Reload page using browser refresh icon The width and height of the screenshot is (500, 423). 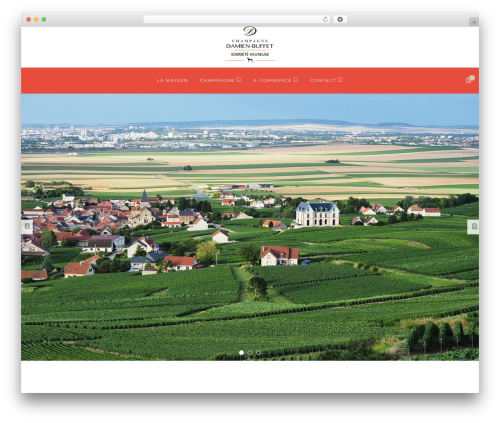click(325, 19)
